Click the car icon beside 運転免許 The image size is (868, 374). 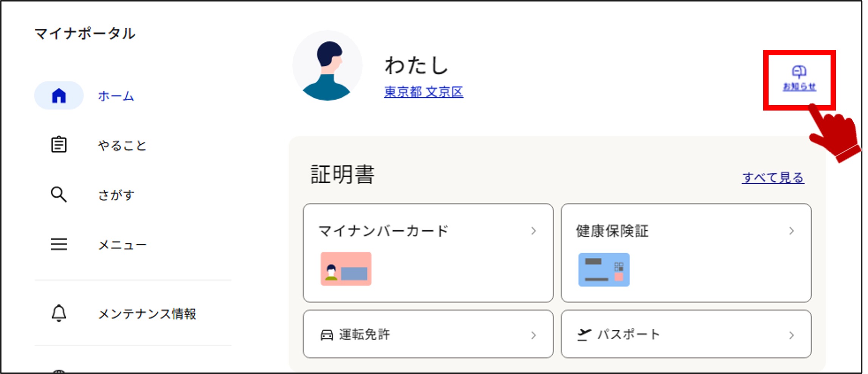pyautogui.click(x=327, y=335)
